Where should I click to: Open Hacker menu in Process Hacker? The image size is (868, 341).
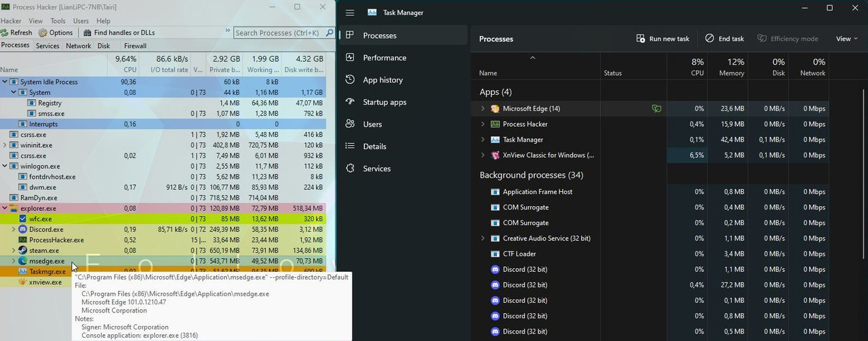[x=11, y=21]
